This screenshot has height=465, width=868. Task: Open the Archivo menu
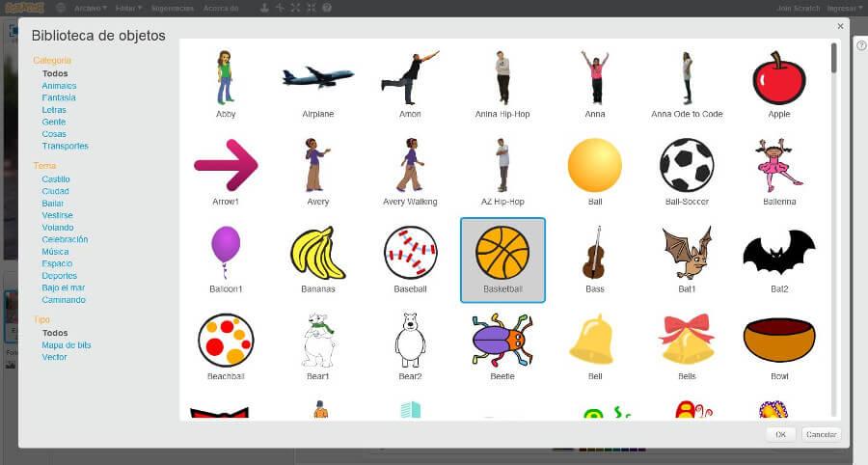pos(91,8)
